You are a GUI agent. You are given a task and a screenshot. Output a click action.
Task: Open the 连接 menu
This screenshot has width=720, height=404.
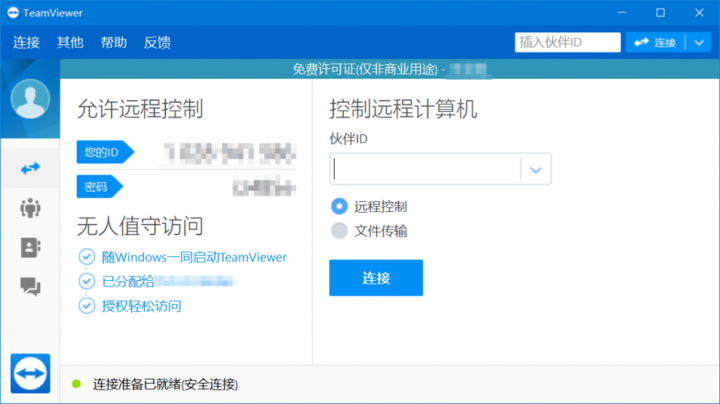click(27, 42)
